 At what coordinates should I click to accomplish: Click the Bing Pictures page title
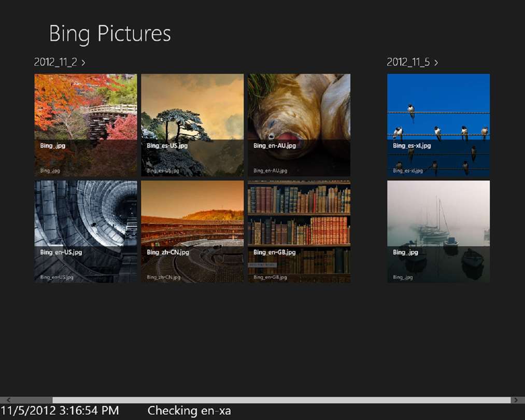[x=110, y=34]
